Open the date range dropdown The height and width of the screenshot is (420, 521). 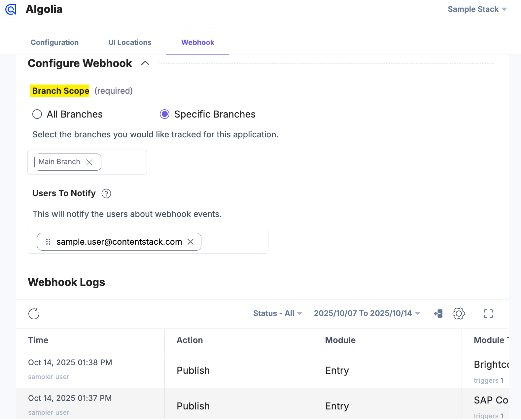366,313
